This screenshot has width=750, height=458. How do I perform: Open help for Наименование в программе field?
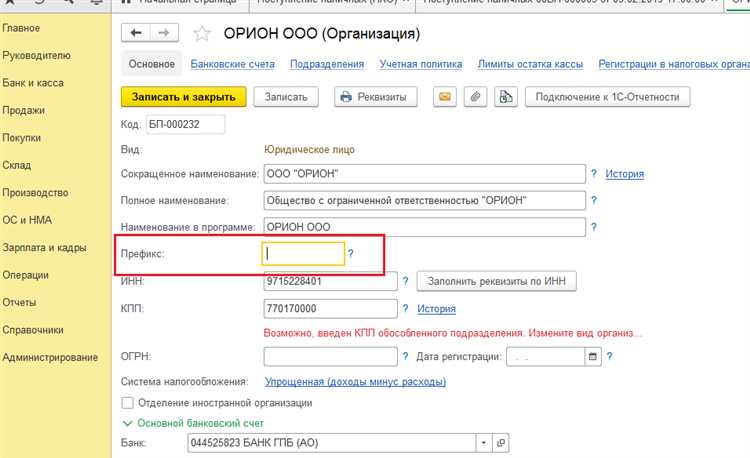pyautogui.click(x=594, y=227)
